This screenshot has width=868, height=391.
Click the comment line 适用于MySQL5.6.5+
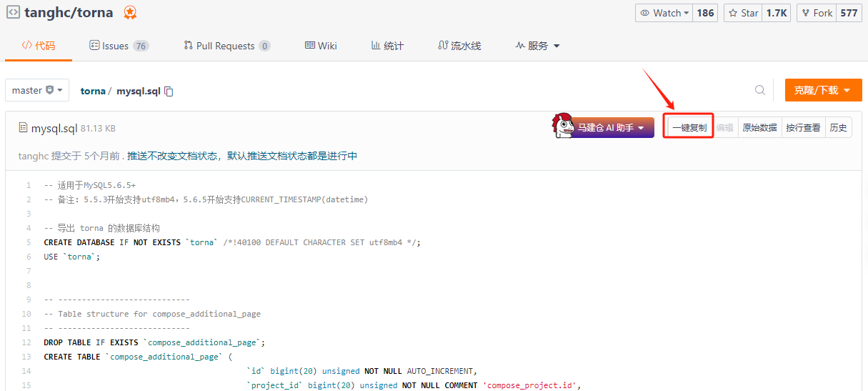(89, 185)
